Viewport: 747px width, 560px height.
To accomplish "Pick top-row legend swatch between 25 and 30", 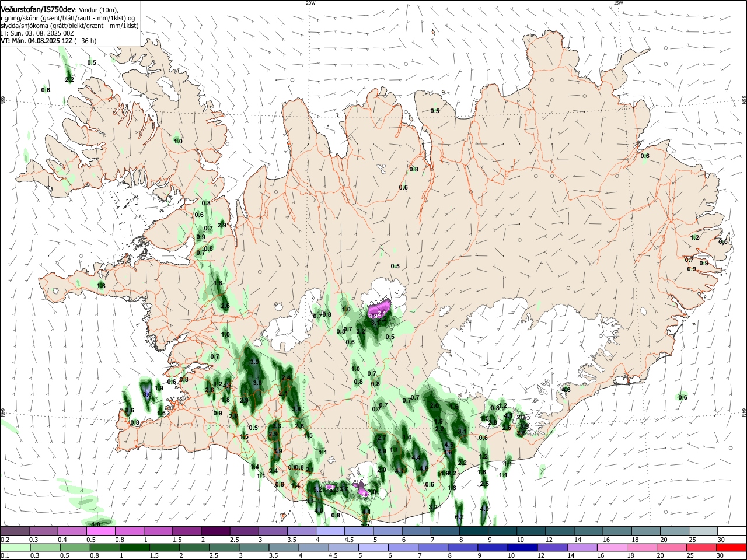I will 703,531.
